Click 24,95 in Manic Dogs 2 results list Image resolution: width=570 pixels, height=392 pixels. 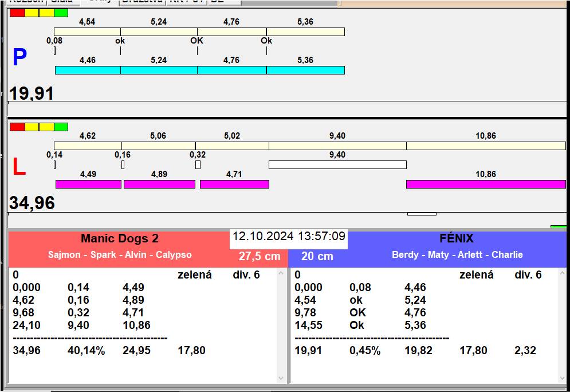click(x=136, y=351)
